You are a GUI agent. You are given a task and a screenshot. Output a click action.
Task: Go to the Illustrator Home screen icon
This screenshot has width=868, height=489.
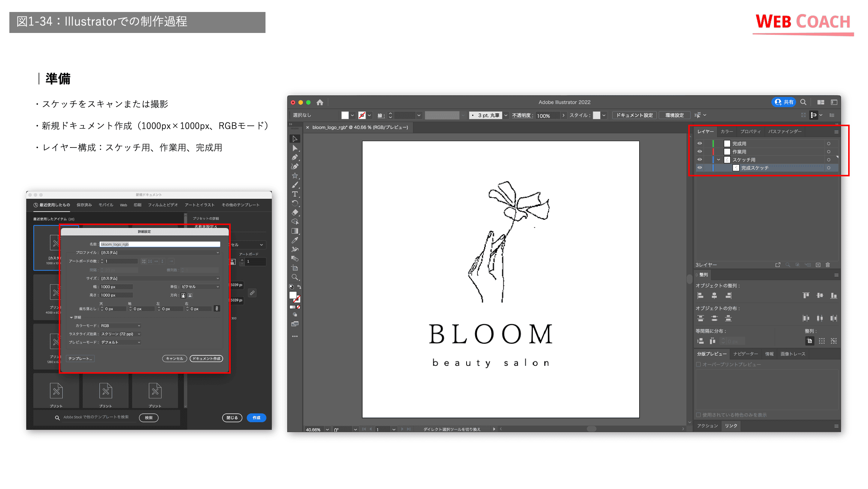coord(320,102)
